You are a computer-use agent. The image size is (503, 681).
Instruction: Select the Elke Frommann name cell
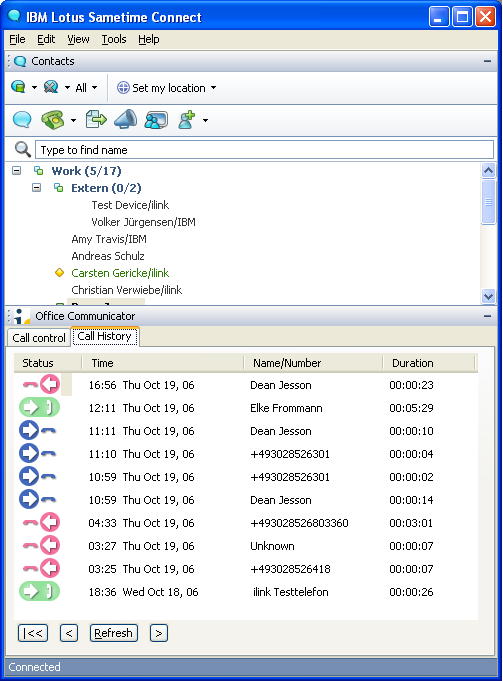click(286, 408)
